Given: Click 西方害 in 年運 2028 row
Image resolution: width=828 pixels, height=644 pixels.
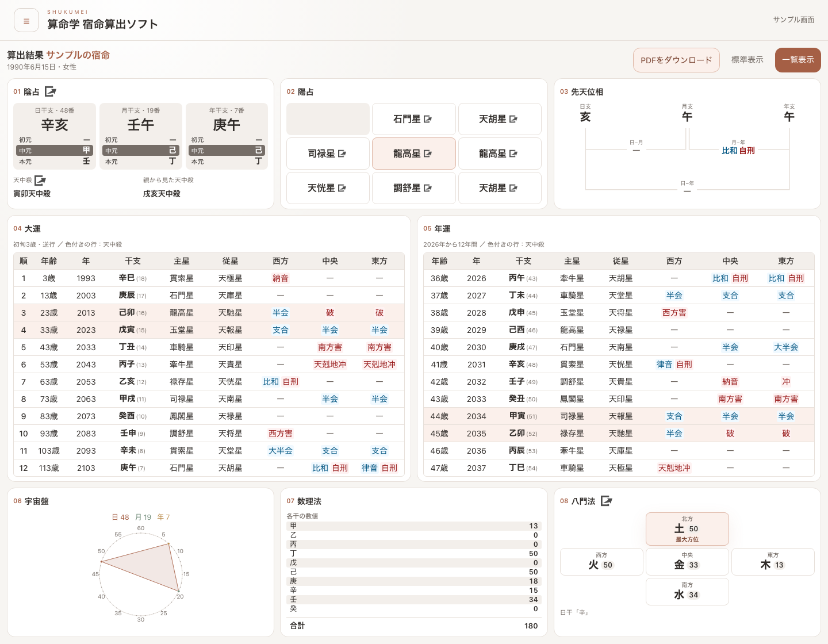Looking at the screenshot, I should point(674,313).
